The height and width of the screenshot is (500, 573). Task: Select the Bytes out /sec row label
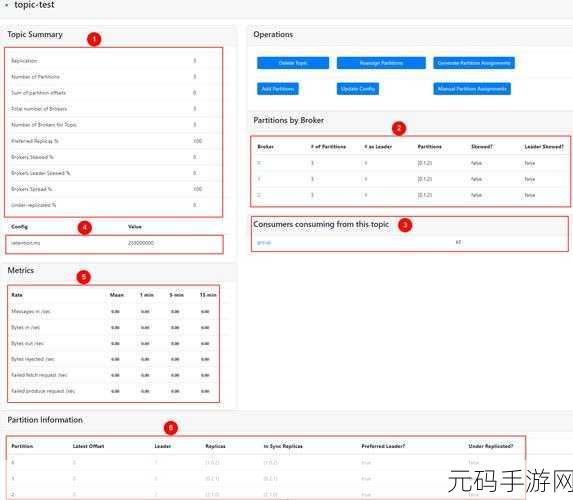(27, 344)
